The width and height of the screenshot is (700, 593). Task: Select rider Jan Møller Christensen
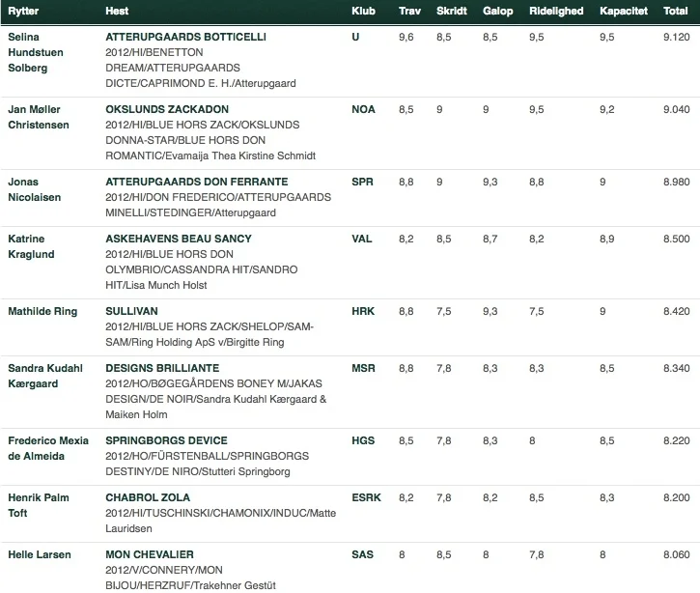click(39, 117)
